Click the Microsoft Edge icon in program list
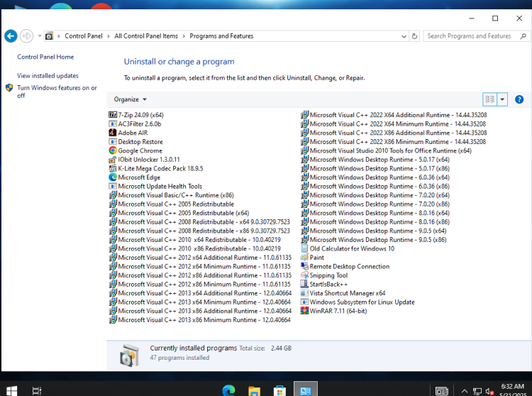The height and width of the screenshot is (396, 532). (x=113, y=177)
